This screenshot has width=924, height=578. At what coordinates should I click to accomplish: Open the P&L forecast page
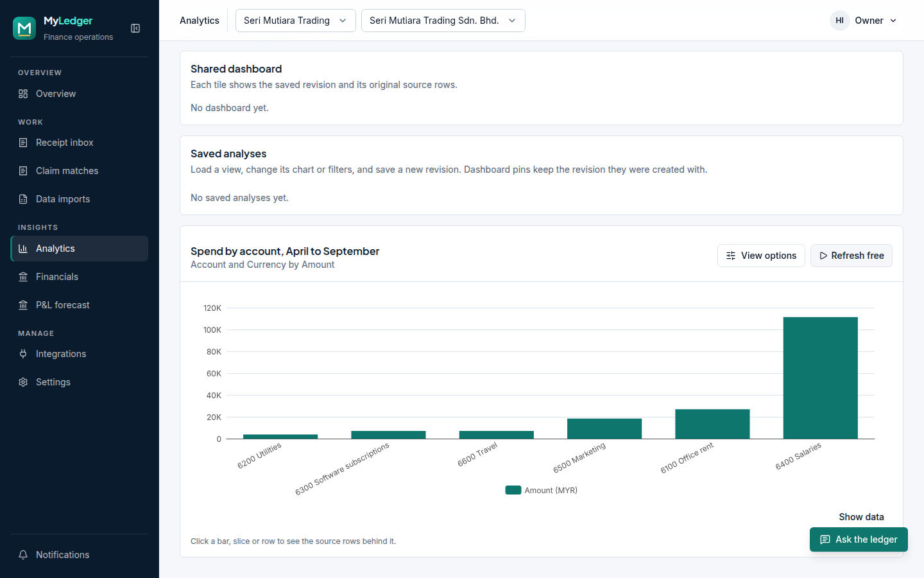pos(80,305)
